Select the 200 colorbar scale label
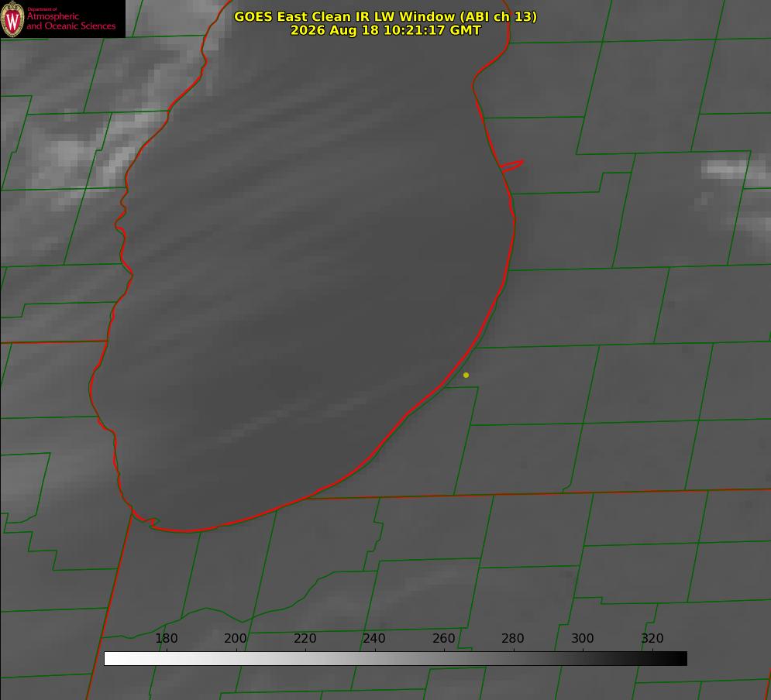This screenshot has height=700, width=771. [235, 638]
